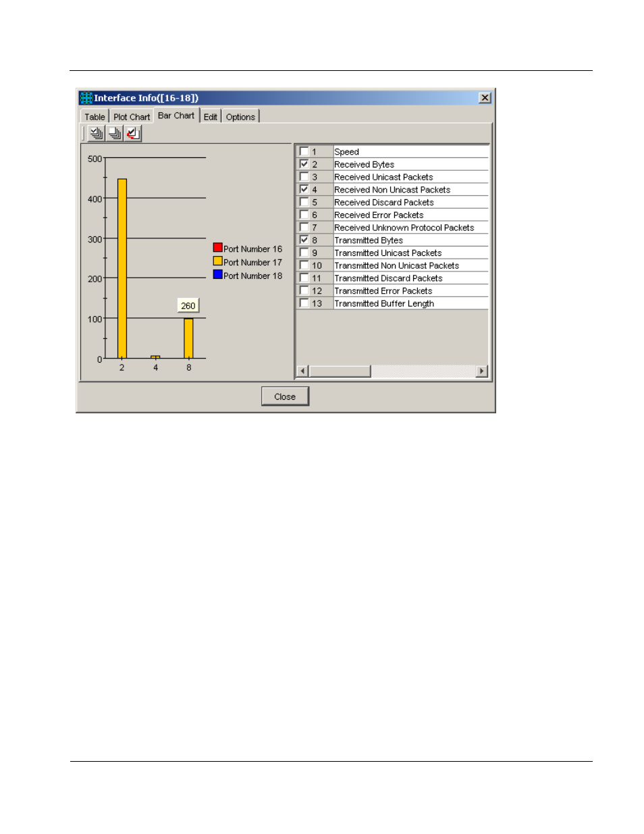Viewport: 644px width, 834px height.
Task: Check Transmitted Discard Packets checkbox
Action: coord(304,278)
